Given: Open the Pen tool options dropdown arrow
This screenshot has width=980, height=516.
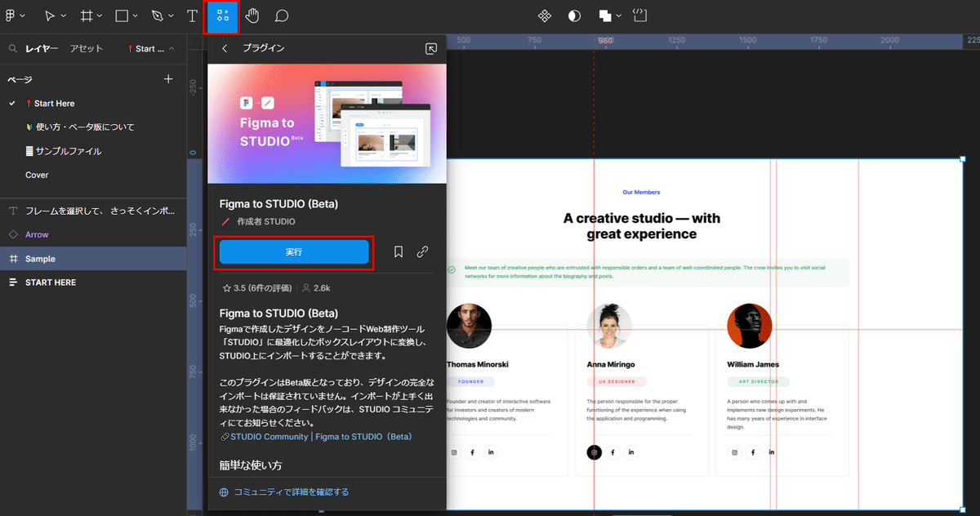Looking at the screenshot, I should 171,16.
